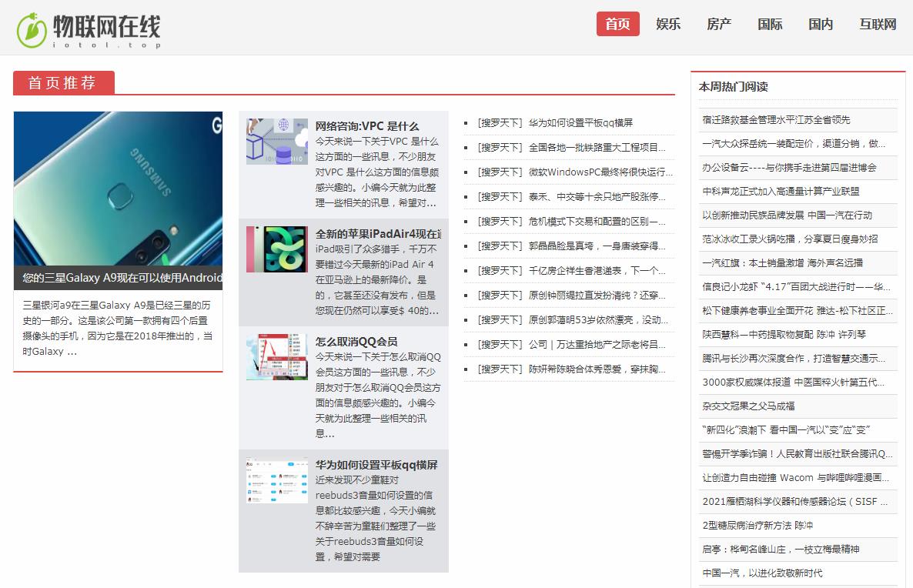
Task: Read the article 网络咨询:VPC 是什么
Action: [x=367, y=125]
